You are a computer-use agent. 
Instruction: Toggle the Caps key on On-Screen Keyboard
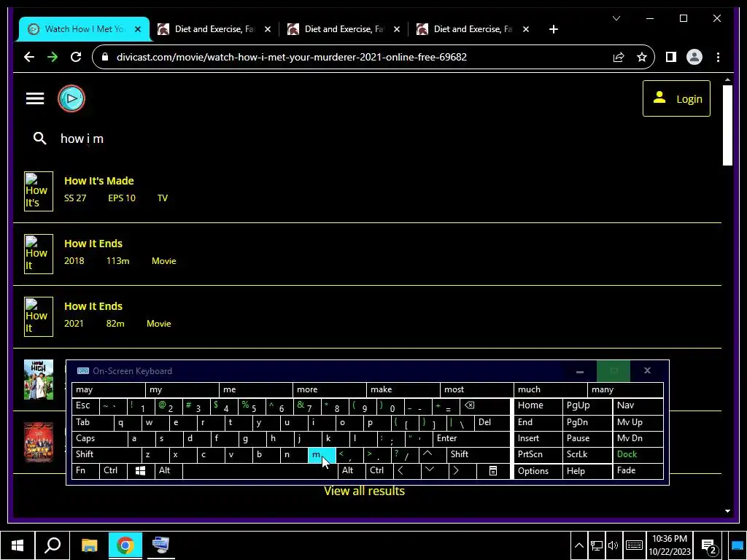coord(99,438)
